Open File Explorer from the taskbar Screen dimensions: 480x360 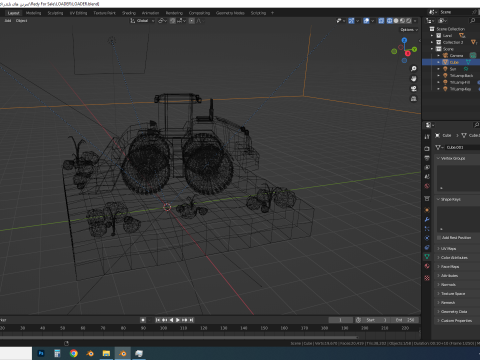(106, 353)
